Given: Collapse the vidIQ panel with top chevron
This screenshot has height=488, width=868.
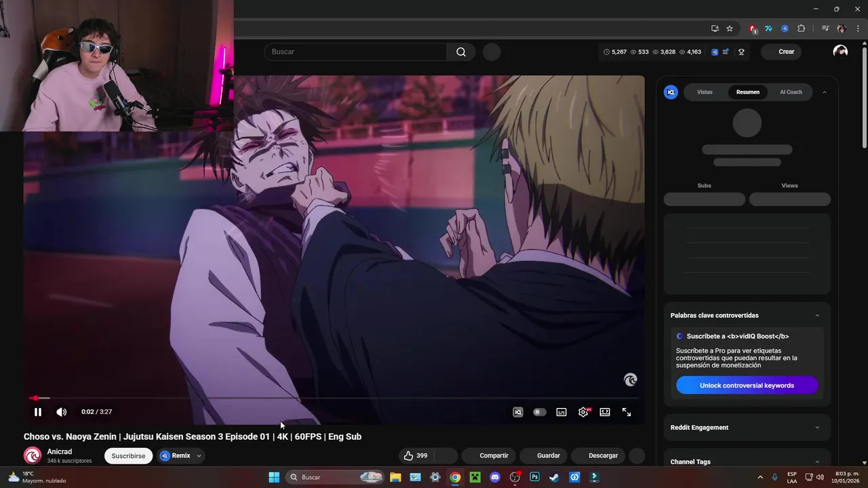Looking at the screenshot, I should click(x=824, y=92).
